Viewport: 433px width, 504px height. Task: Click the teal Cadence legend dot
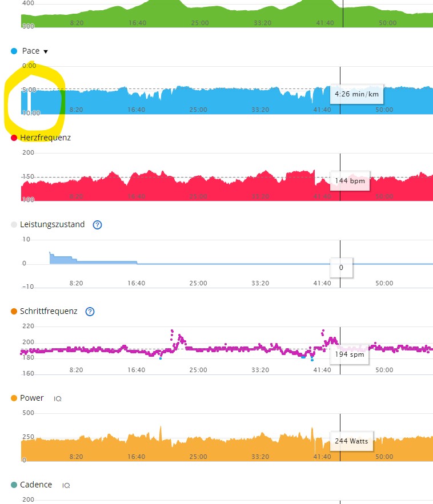coord(14,485)
